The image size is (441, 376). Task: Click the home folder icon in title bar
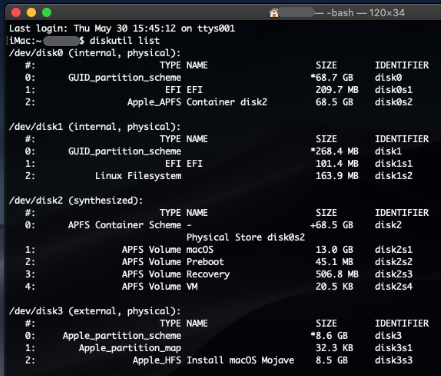[274, 13]
